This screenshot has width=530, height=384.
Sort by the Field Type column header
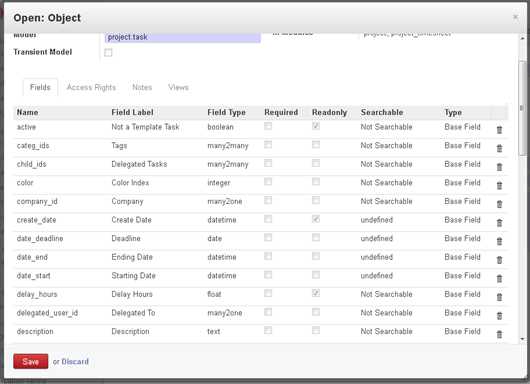tap(226, 112)
